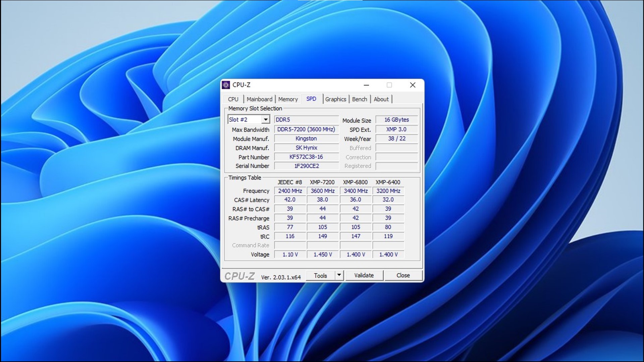Click the XMP-7200 column header
The height and width of the screenshot is (362, 644).
point(322,182)
